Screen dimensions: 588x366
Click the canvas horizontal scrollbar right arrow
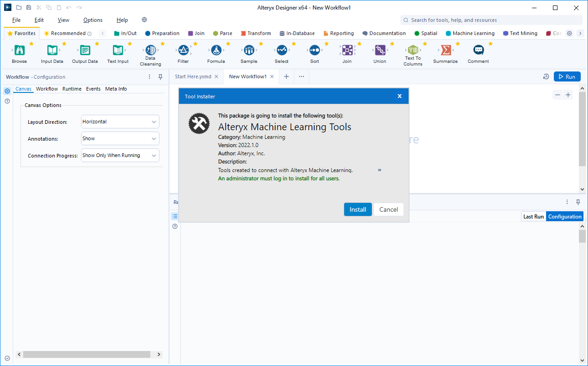[158, 354]
